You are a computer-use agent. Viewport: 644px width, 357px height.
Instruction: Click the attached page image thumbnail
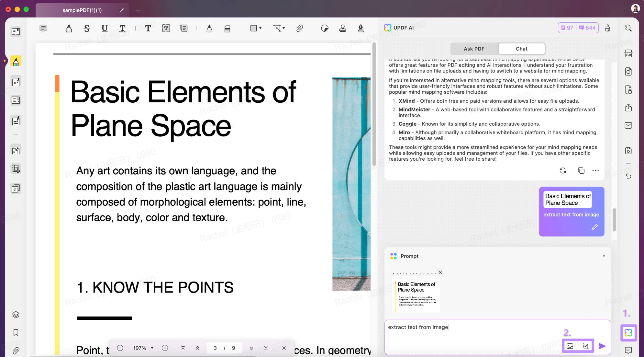pyautogui.click(x=416, y=292)
